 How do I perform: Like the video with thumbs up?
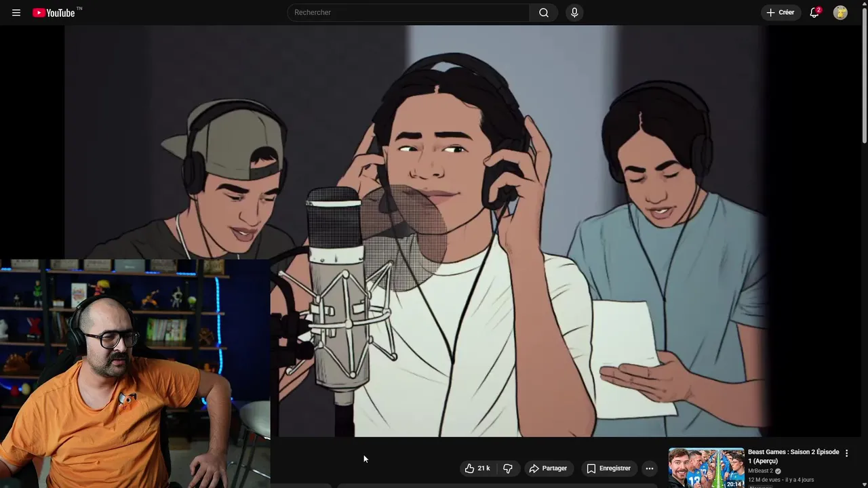[477, 468]
